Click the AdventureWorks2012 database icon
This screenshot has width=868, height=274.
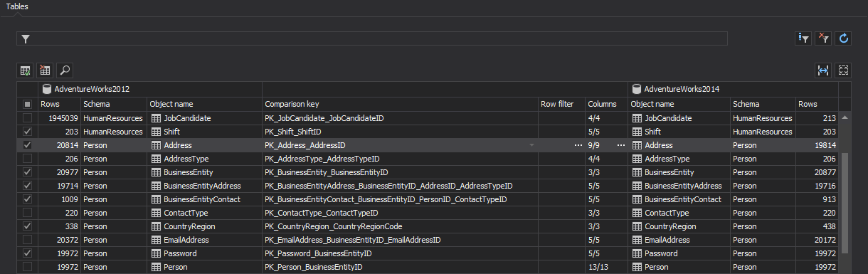tap(47, 90)
